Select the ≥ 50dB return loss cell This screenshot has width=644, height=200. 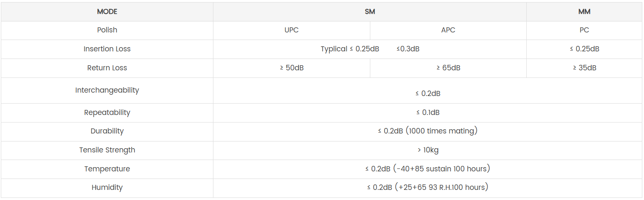point(291,68)
